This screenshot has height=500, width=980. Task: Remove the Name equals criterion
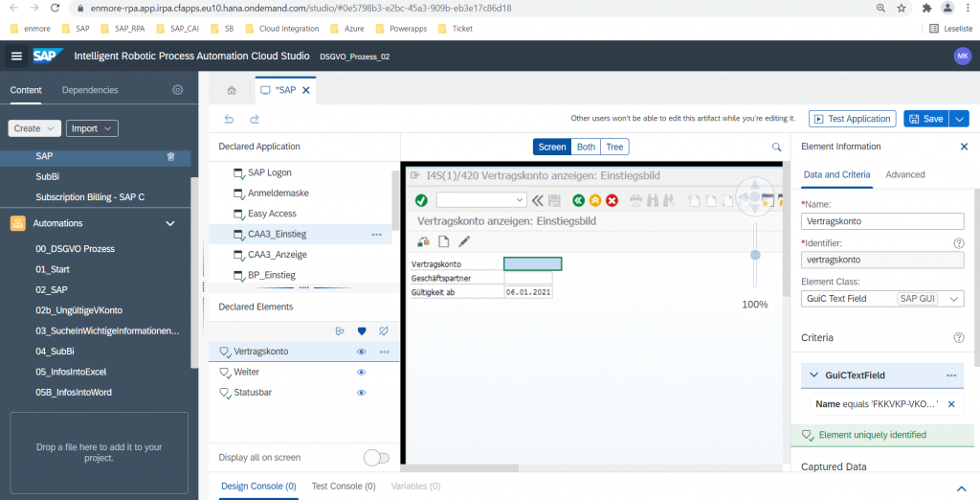click(951, 404)
